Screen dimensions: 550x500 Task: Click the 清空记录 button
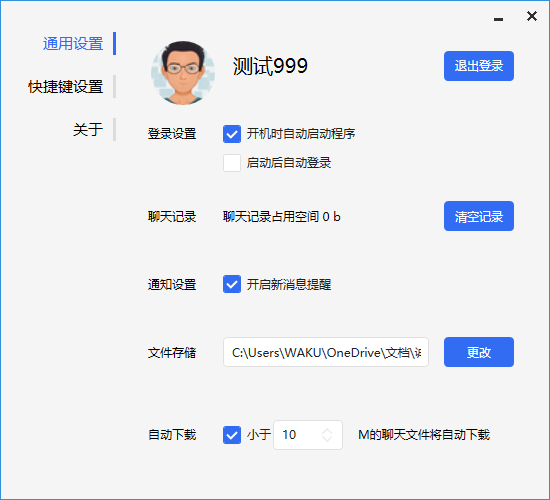pyautogui.click(x=479, y=216)
